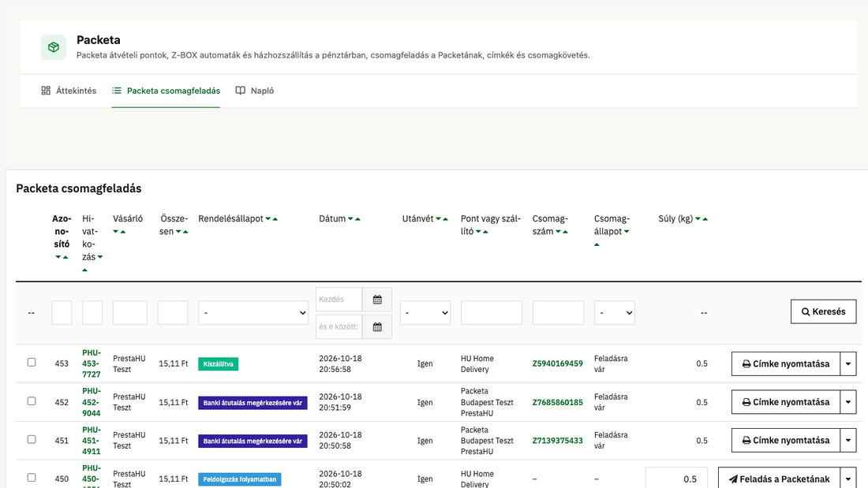Focus the Csomagszám filter text field

558,313
